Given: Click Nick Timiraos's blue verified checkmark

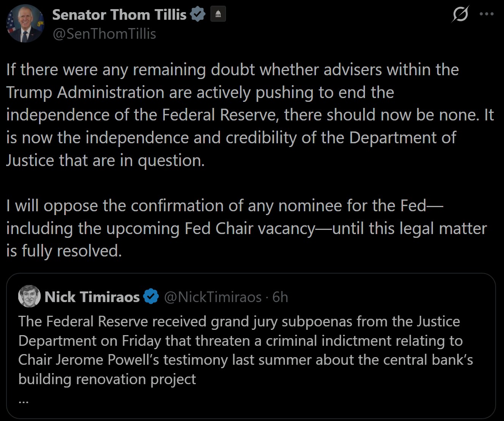Looking at the screenshot, I should point(151,297).
